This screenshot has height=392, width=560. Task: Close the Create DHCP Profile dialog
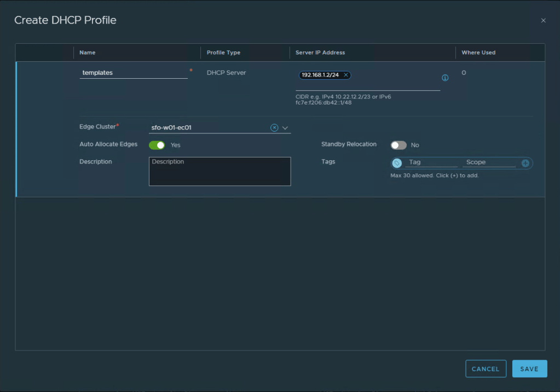click(x=543, y=21)
